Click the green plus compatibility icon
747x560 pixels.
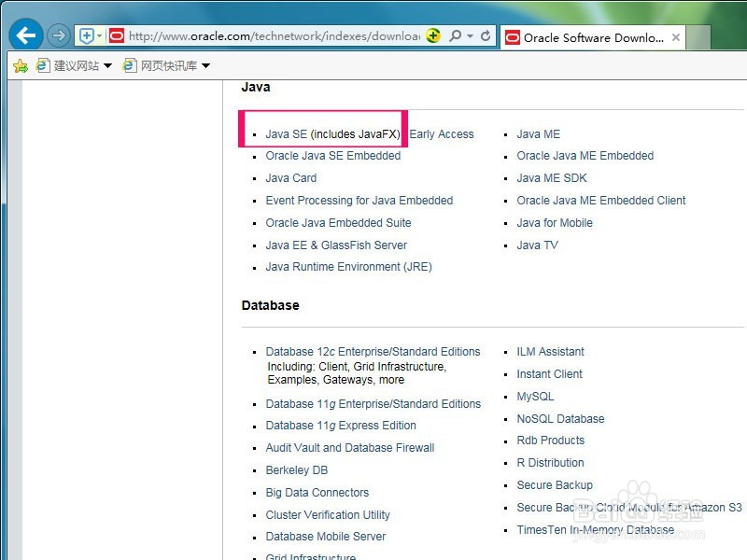pyautogui.click(x=433, y=35)
